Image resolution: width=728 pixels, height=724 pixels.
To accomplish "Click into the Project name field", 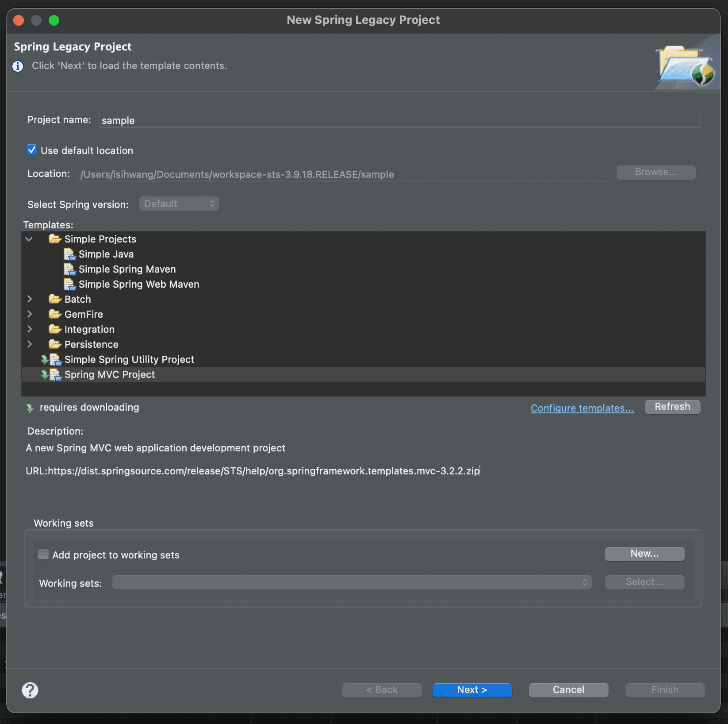I will pos(400,120).
